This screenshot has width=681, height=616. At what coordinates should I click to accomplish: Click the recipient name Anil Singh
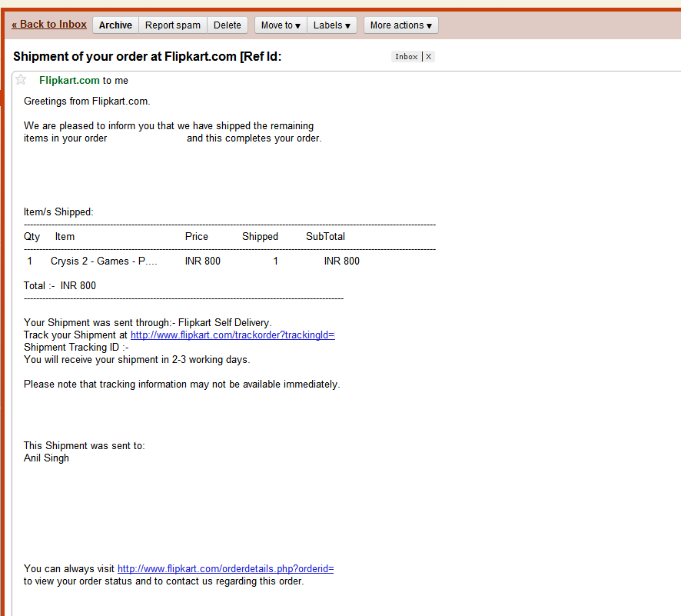click(46, 458)
